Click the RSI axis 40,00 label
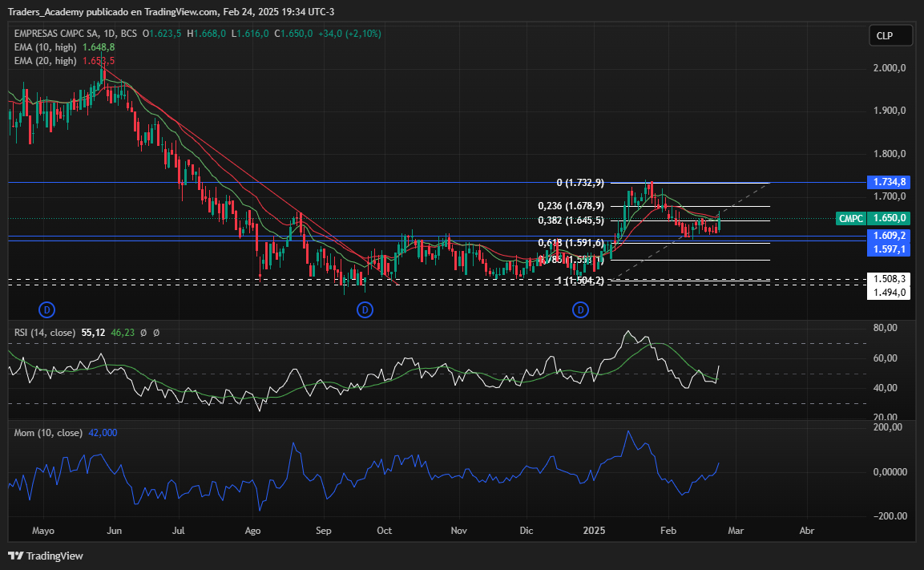The height and width of the screenshot is (570, 924). (885, 388)
